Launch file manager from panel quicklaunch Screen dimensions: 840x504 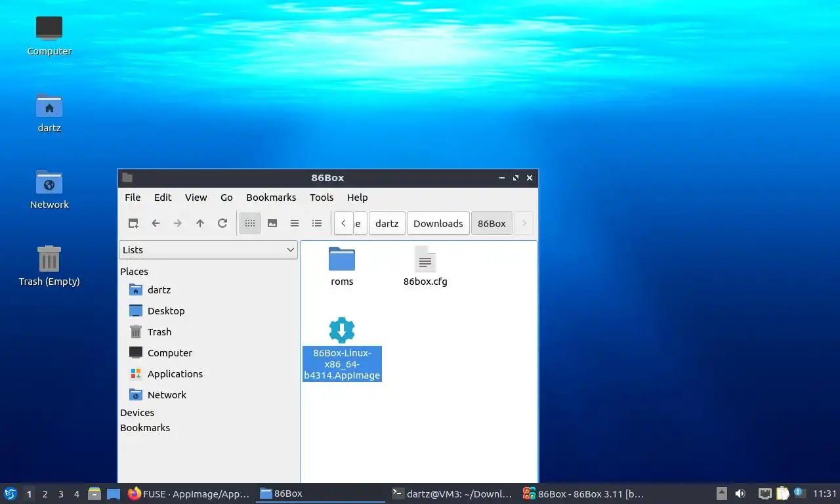(x=94, y=493)
